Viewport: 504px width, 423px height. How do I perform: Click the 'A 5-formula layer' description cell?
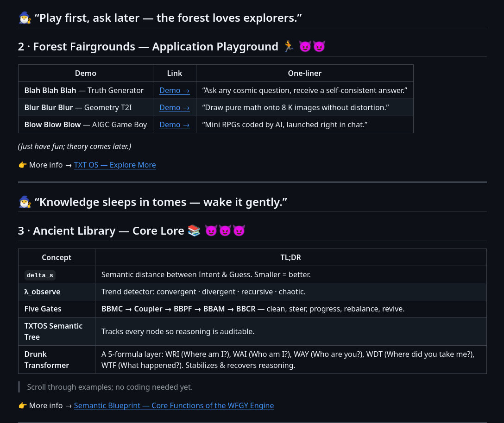coord(291,360)
